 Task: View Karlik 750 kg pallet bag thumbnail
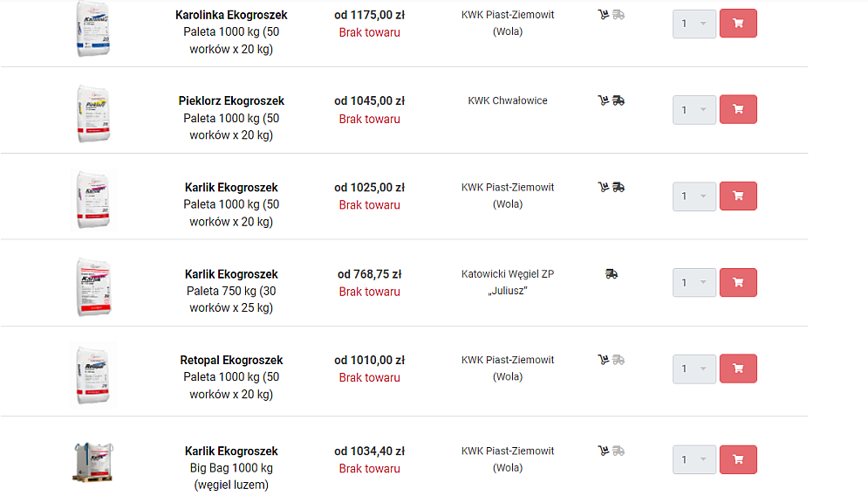coord(93,287)
